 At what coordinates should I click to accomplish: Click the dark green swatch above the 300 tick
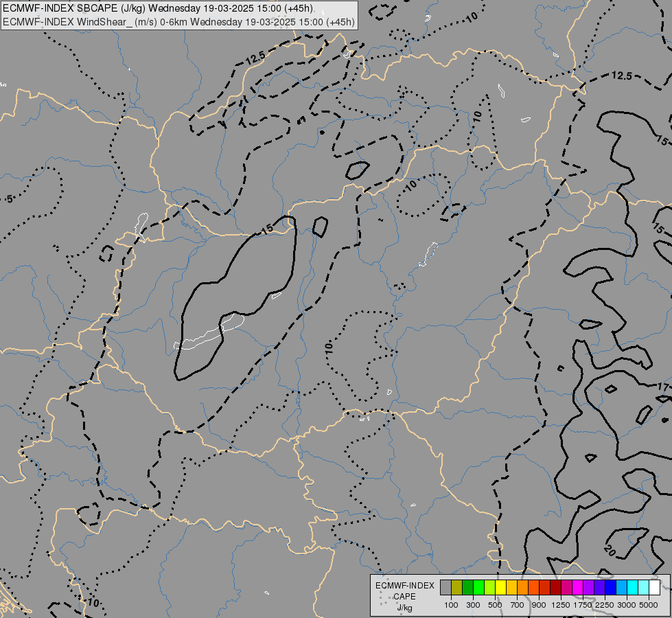[x=467, y=588]
